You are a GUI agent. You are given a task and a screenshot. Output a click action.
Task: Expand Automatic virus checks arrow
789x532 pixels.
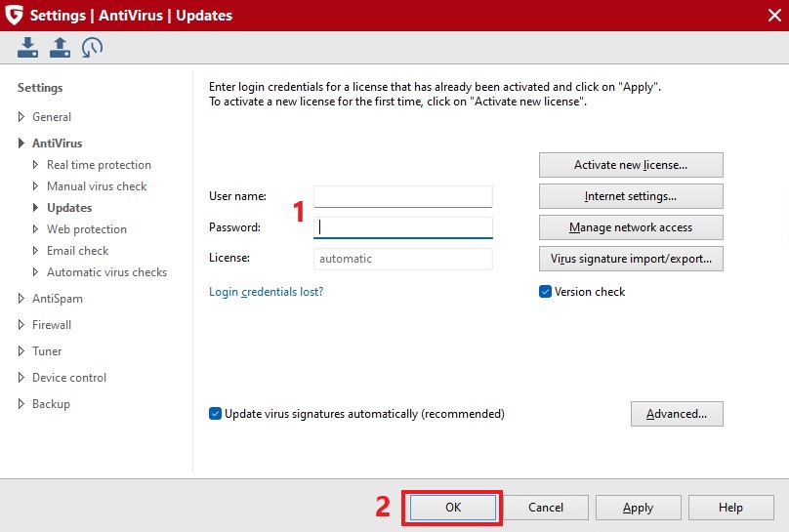(35, 272)
